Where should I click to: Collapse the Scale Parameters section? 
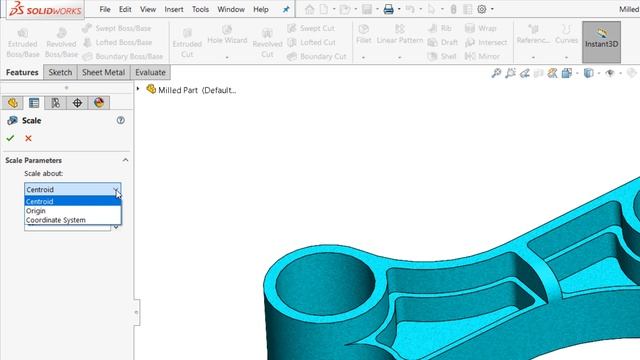click(125, 160)
